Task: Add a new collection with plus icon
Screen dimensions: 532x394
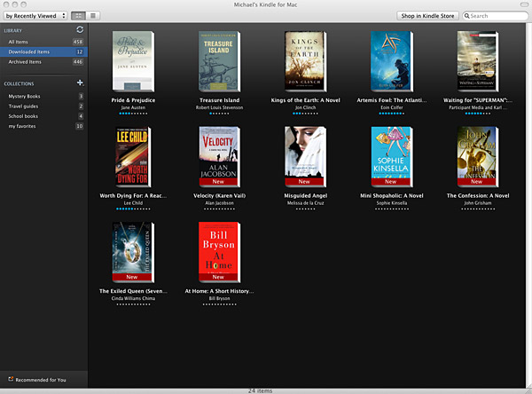Action: 81,83
